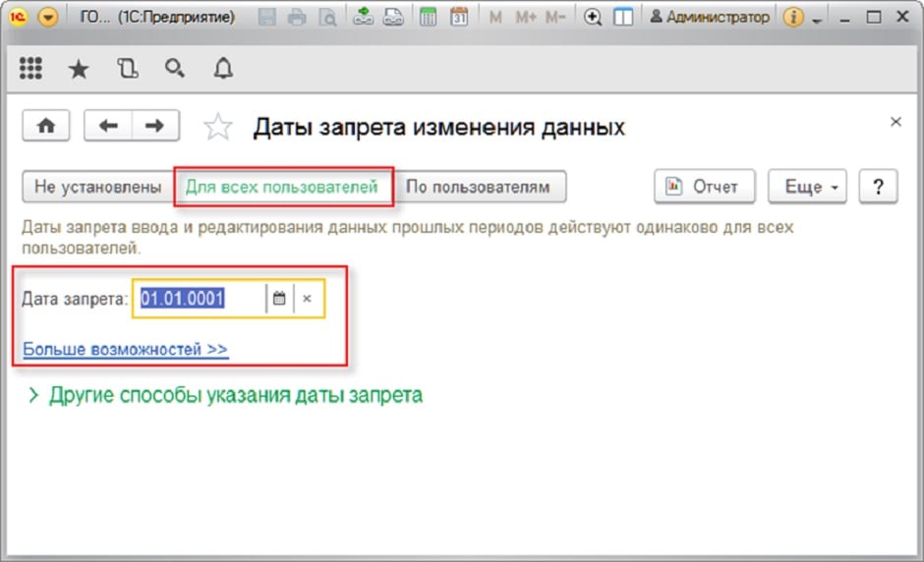The width and height of the screenshot is (924, 562).
Task: Open the calendar icon in title bar
Action: (458, 17)
